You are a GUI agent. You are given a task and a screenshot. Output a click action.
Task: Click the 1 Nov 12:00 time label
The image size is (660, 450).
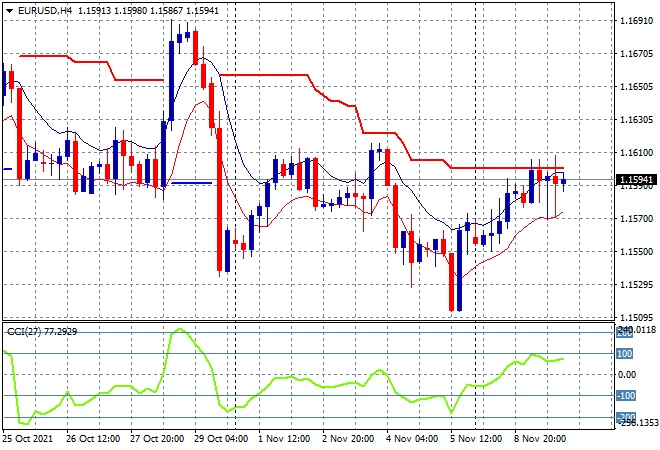pos(284,439)
